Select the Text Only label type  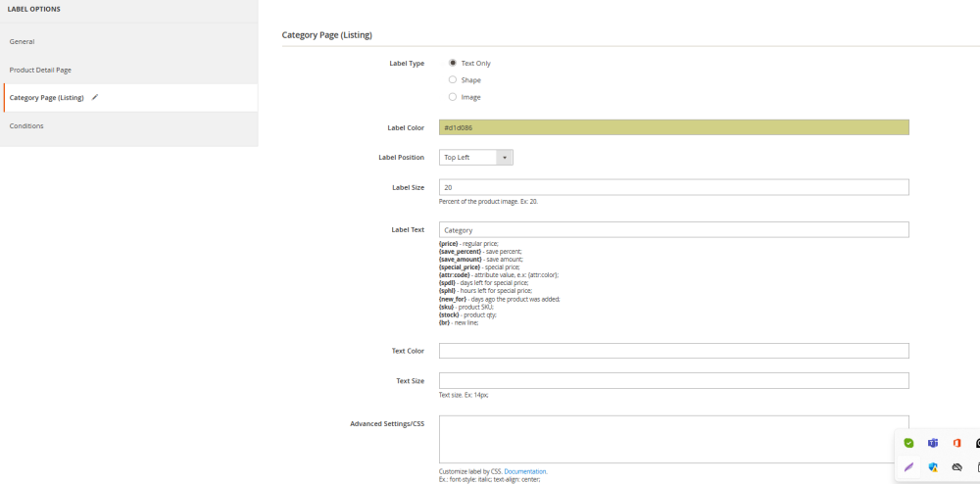pos(453,63)
